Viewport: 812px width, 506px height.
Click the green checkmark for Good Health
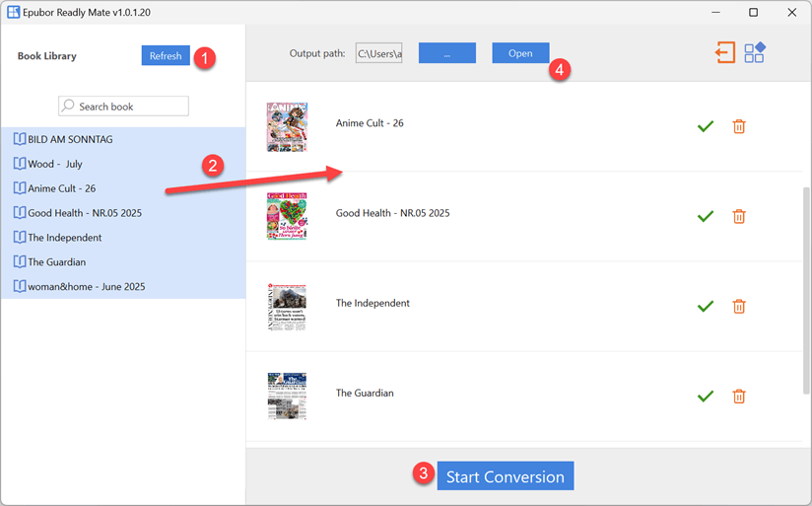pos(706,216)
